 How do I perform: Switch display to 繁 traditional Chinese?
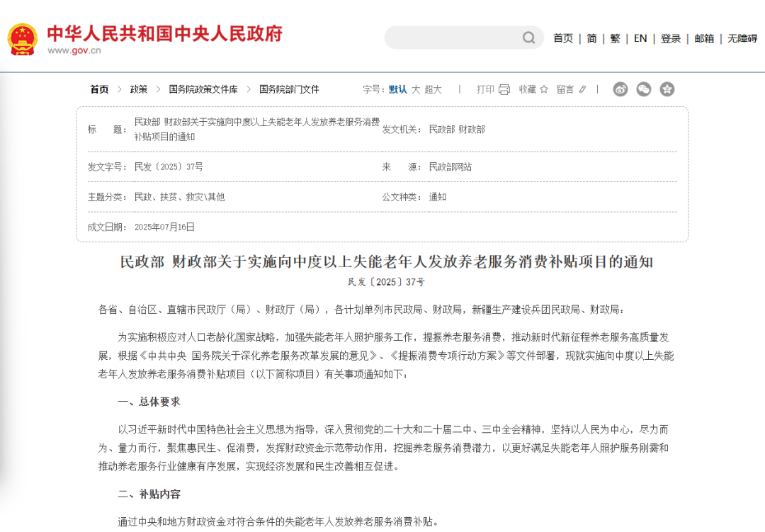pos(615,38)
